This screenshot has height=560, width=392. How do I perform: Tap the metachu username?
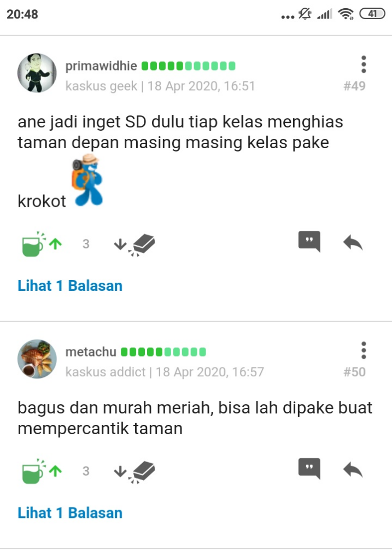[x=91, y=352]
